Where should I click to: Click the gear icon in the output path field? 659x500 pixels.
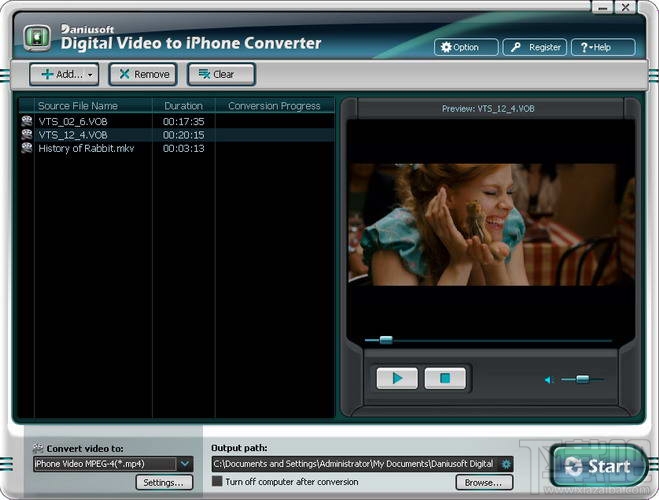[x=506, y=463]
